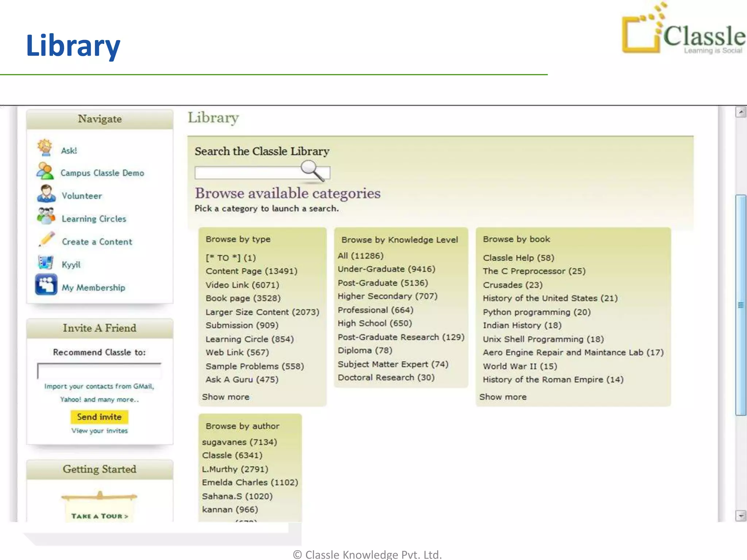Select Video Link (6071) type
747x560 pixels.
tap(243, 285)
